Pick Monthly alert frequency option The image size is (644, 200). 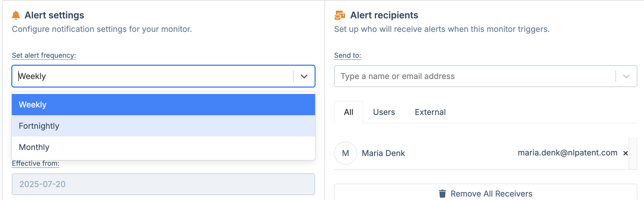163,147
